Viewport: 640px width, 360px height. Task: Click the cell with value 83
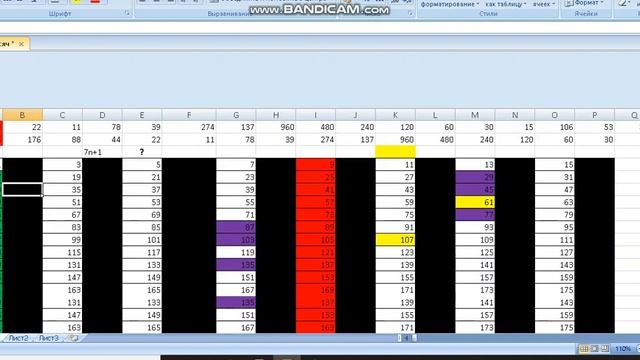coord(62,227)
